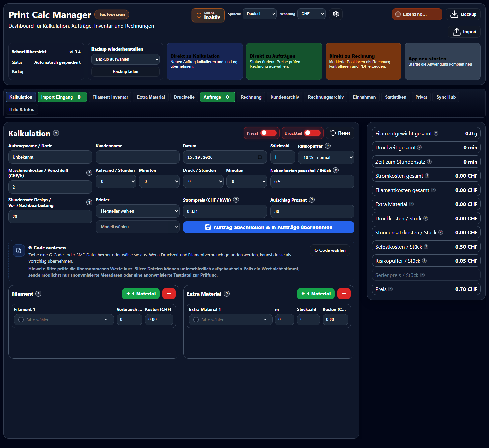Open the Rechnung tab
The width and height of the screenshot is (489, 448).
(x=251, y=97)
